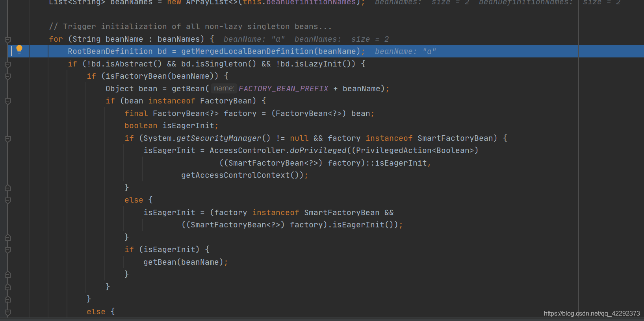Collapse fold at if (bean instanceof FactoryBean)
Image resolution: width=644 pixels, height=321 pixels.
click(x=8, y=101)
